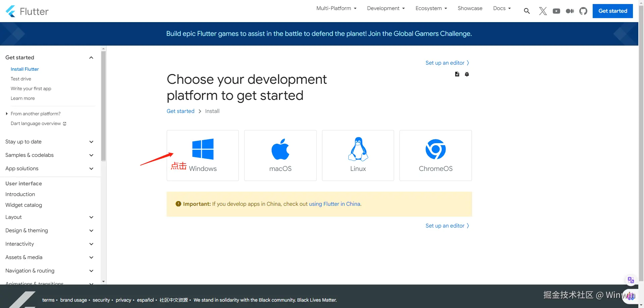Open the Multi-Platform dropdown menu
644x308 pixels.
click(x=336, y=8)
